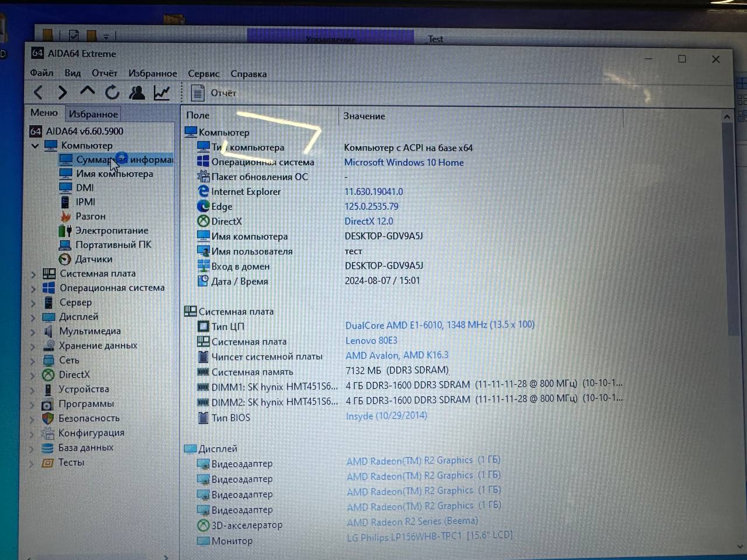The image size is (747, 560).
Task: Select the 7132 МБ (DDR3 SDRAM) value
Action: (397, 370)
